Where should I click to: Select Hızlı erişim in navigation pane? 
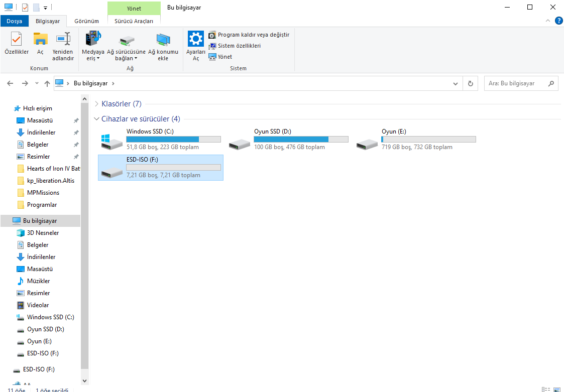(x=37, y=108)
